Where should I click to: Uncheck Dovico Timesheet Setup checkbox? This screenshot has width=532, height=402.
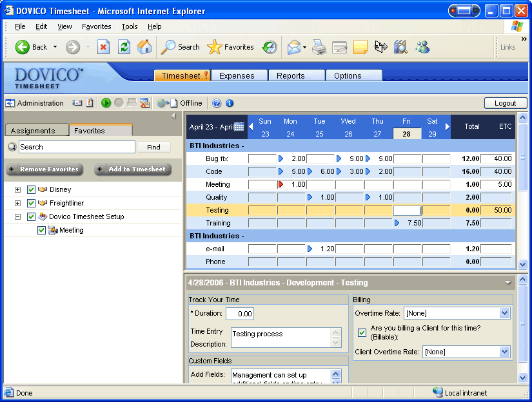[31, 216]
